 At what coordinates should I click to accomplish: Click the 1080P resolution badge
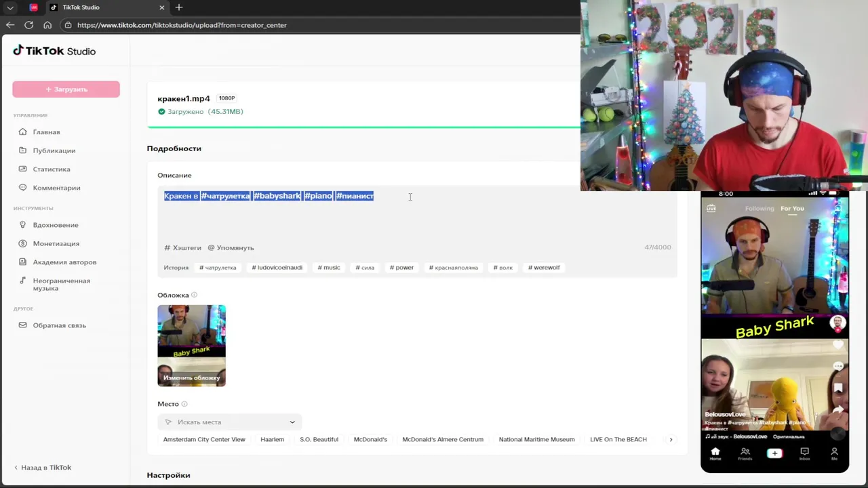[226, 98]
